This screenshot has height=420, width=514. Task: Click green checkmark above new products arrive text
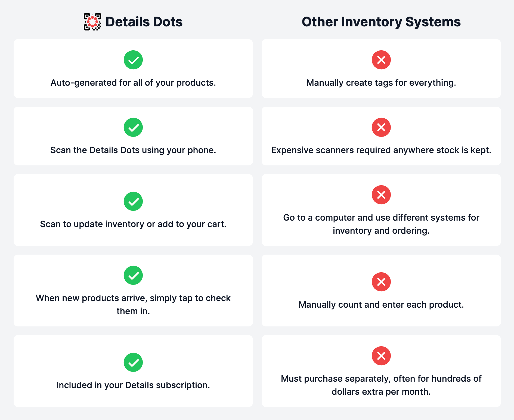[x=133, y=275]
